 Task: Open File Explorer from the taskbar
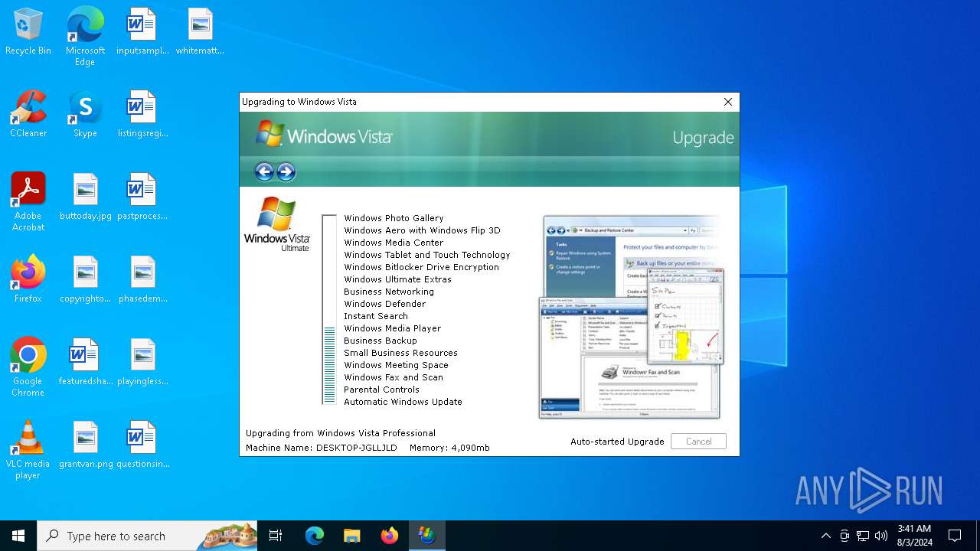pyautogui.click(x=352, y=536)
